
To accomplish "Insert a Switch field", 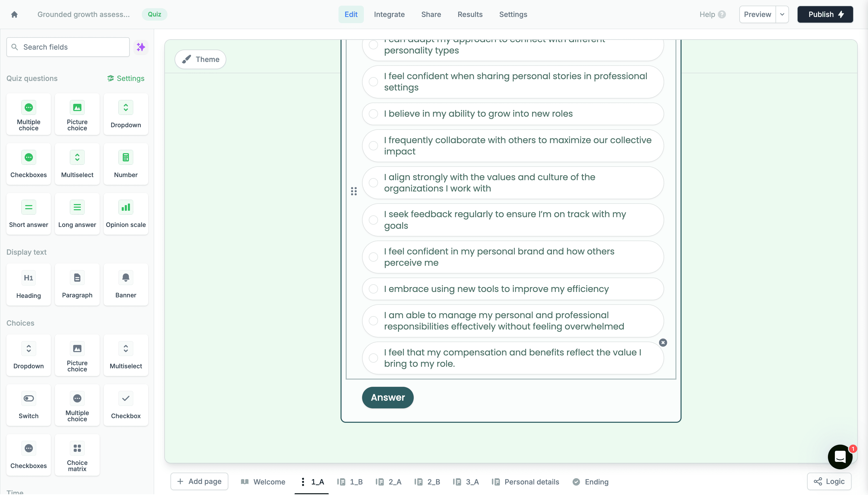I will (29, 405).
